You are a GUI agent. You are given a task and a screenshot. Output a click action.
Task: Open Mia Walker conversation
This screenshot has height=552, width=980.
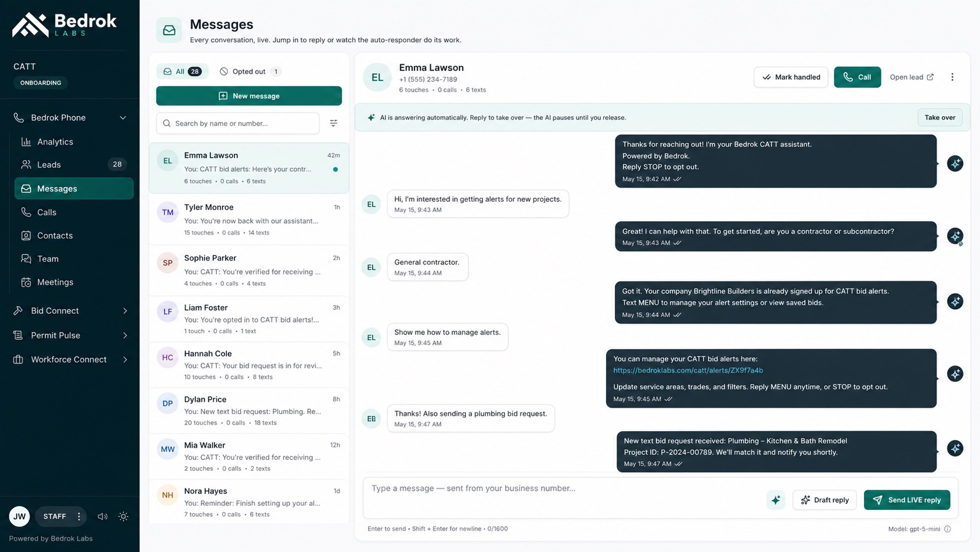(x=249, y=456)
